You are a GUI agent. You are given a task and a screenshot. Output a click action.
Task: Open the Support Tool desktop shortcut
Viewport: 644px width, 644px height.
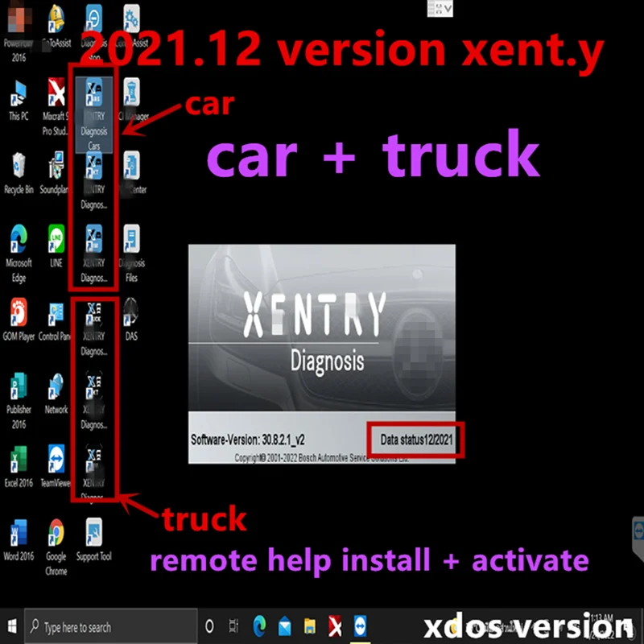(x=94, y=540)
